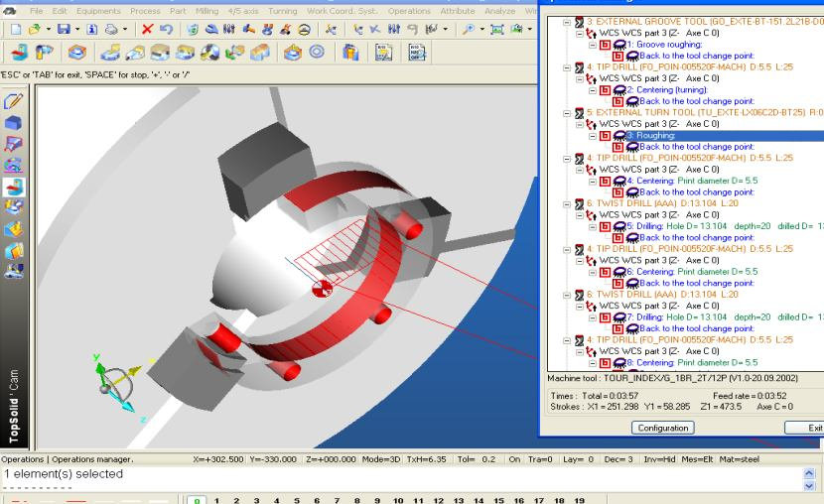
Task: Open the dropdown arrow next to Print icon
Action: coord(125,30)
